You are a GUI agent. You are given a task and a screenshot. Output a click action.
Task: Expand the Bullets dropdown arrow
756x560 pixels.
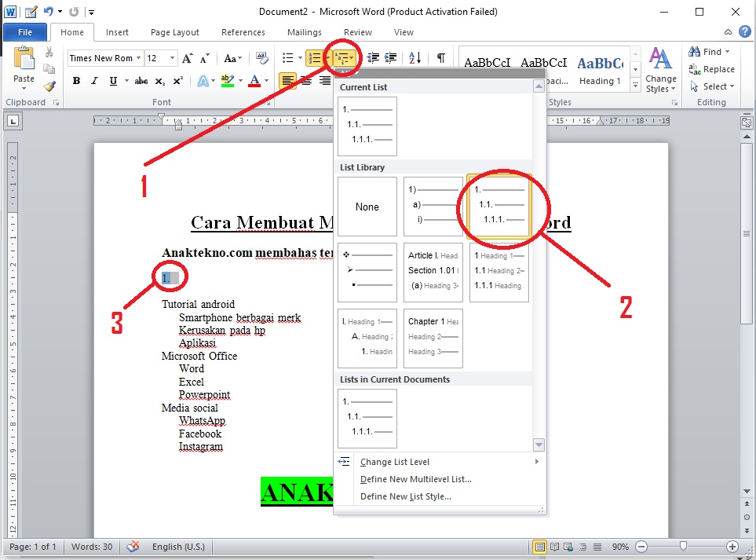click(x=300, y=58)
